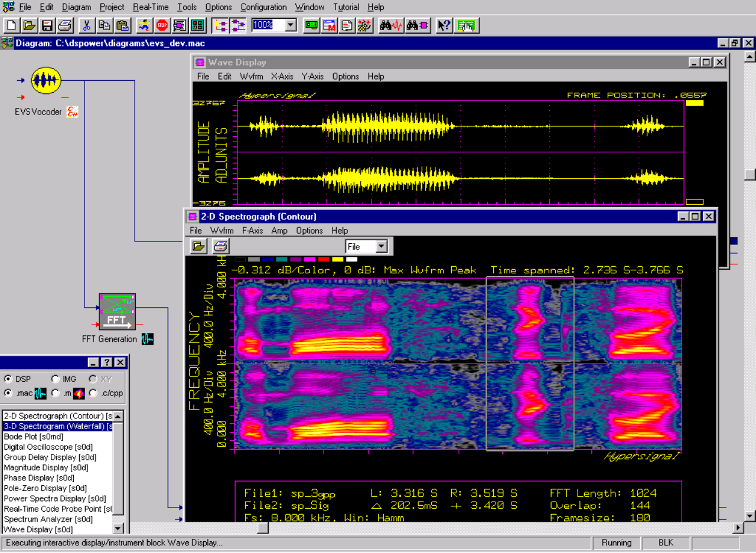The height and width of the screenshot is (553, 756).
Task: Select Phase Display [s0d] list item
Action: point(58,478)
